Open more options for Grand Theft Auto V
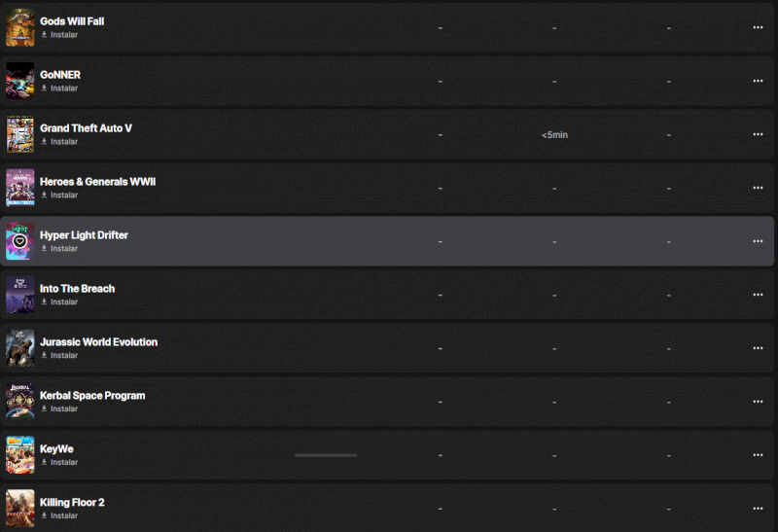Screen dimensions: 778x532 click(x=758, y=134)
